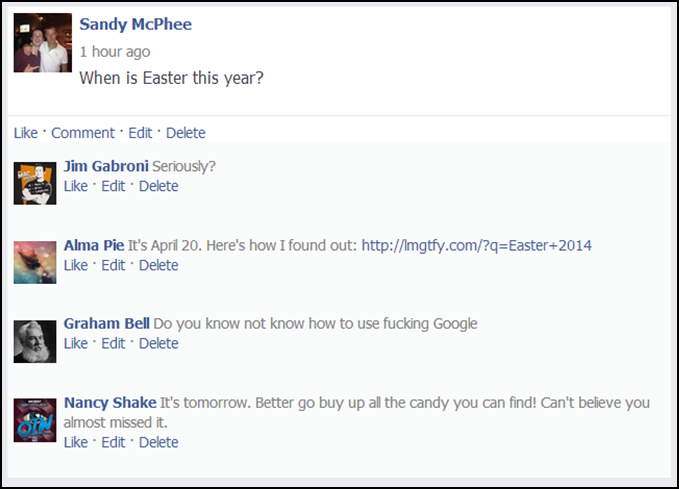Open the lmgtfy.com Easter 2014 link
The height and width of the screenshot is (489, 679).
(x=476, y=246)
